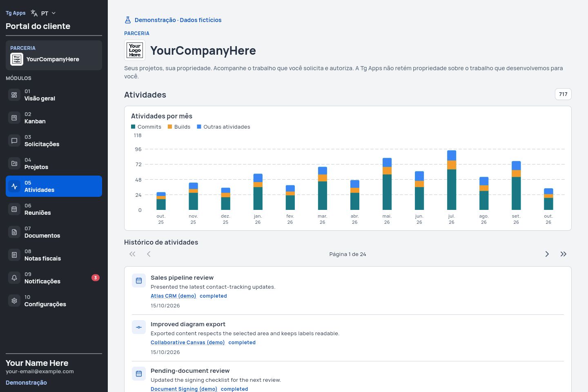Image resolution: width=588 pixels, height=392 pixels.
Task: Click calendar icon beside Pending-document review
Action: pos(139,374)
